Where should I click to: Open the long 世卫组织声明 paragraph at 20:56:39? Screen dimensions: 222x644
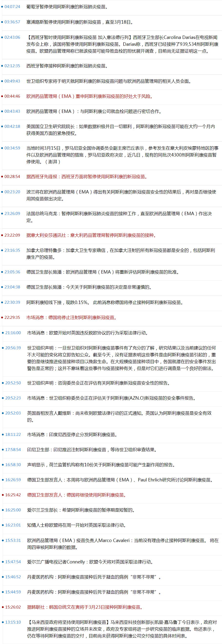[x=122, y=358]
